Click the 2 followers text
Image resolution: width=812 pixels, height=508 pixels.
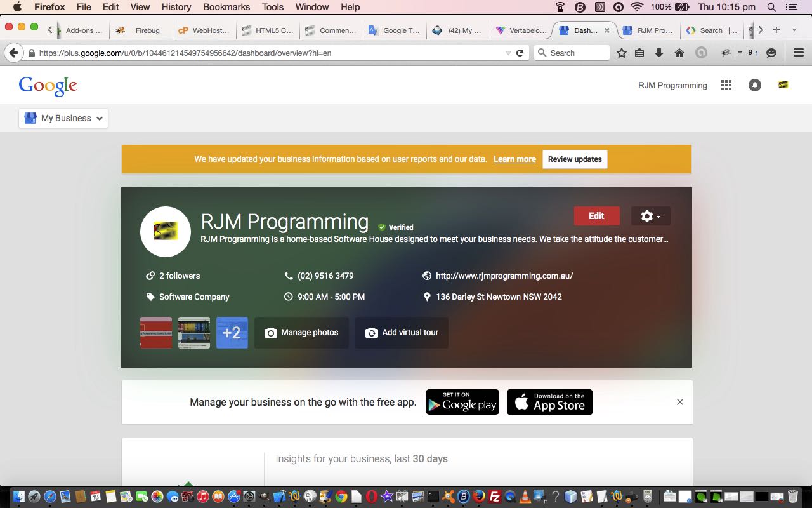click(x=180, y=276)
